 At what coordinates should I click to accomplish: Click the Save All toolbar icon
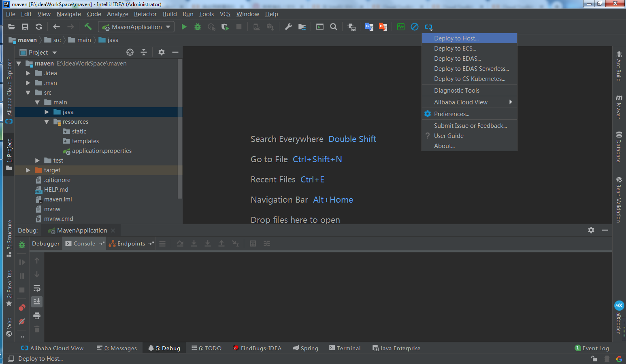pos(25,27)
